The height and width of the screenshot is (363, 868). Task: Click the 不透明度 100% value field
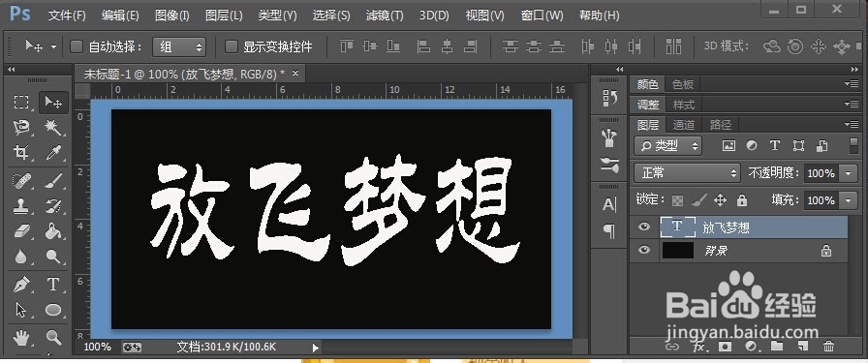(821, 173)
